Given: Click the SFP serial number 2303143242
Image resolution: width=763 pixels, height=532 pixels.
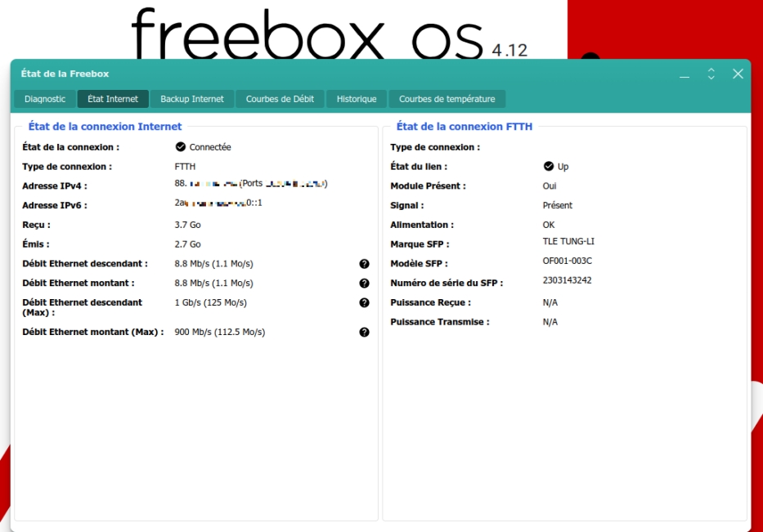Looking at the screenshot, I should pos(567,280).
